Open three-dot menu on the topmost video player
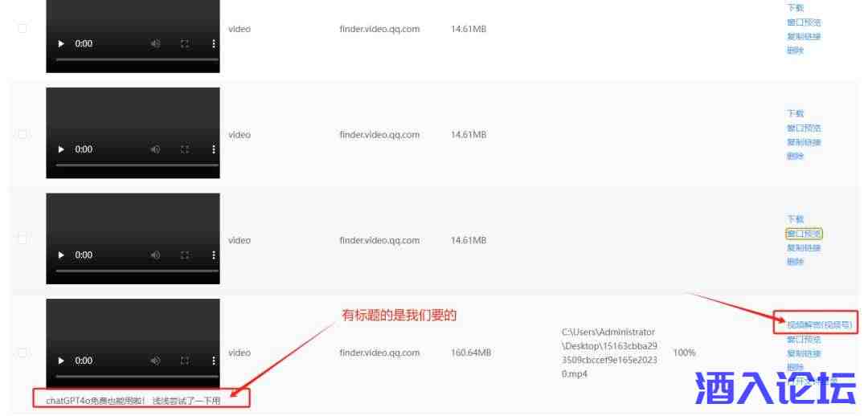 pyautogui.click(x=214, y=43)
